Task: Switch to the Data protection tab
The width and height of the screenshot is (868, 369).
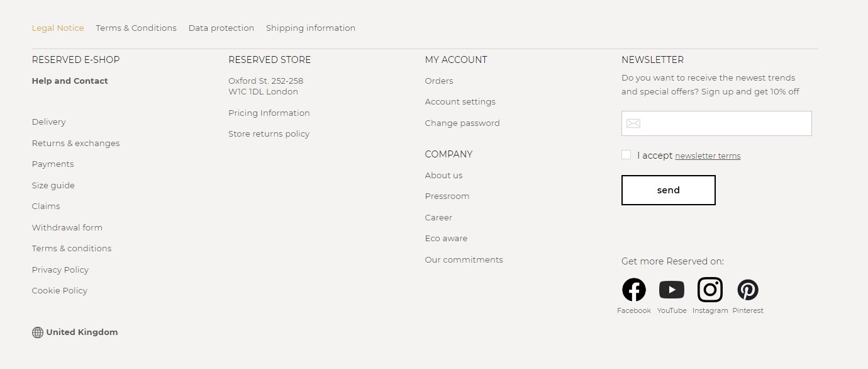Action: (x=221, y=28)
